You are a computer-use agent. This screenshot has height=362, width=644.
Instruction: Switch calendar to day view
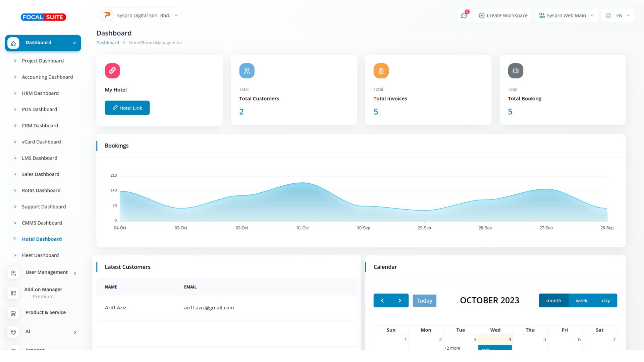[606, 301]
